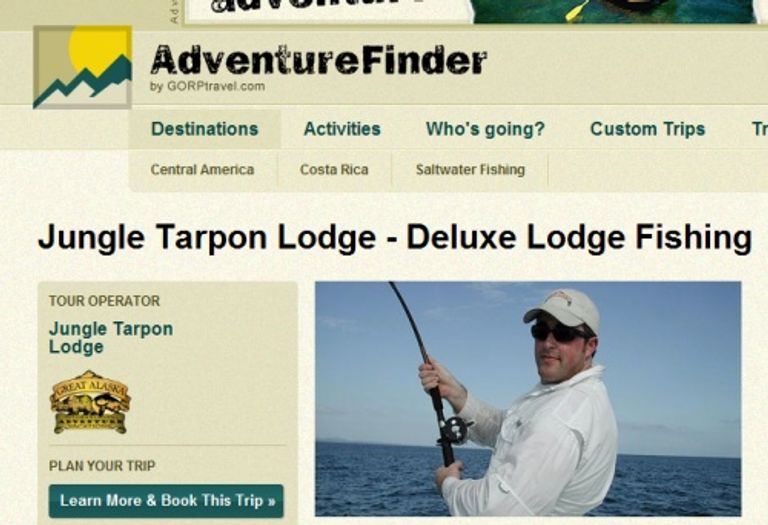Click the TOUR OPERATOR section label

(x=104, y=301)
